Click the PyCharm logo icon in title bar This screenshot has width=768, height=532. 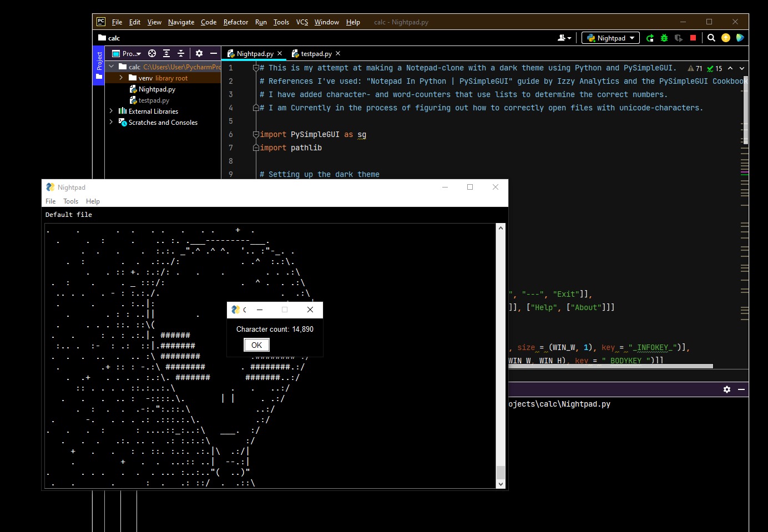[101, 22]
